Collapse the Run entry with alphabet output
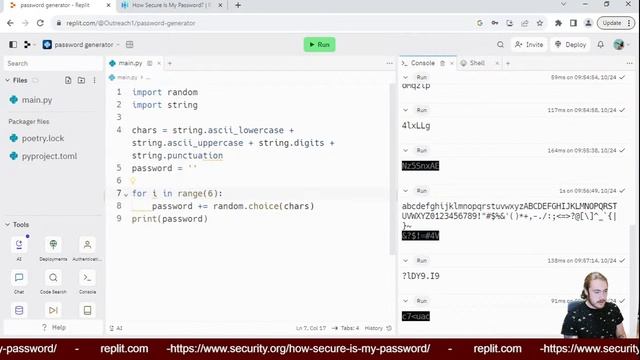 point(405,191)
